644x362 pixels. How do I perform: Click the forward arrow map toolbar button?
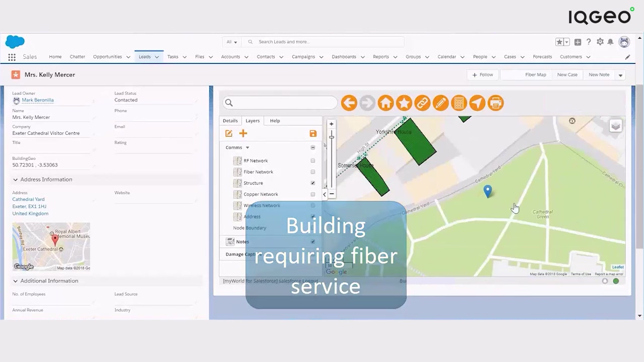pos(367,103)
